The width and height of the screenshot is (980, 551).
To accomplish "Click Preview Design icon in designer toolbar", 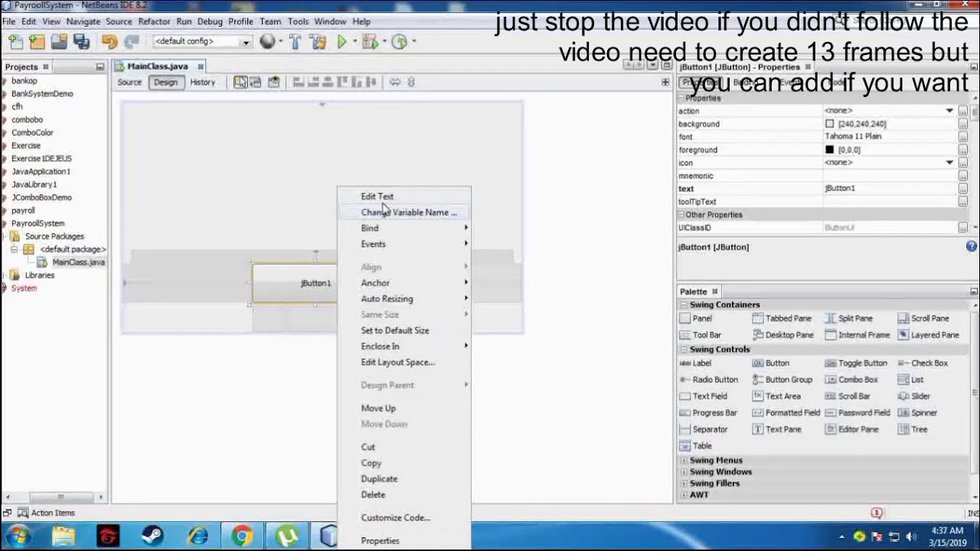I will pos(273,82).
